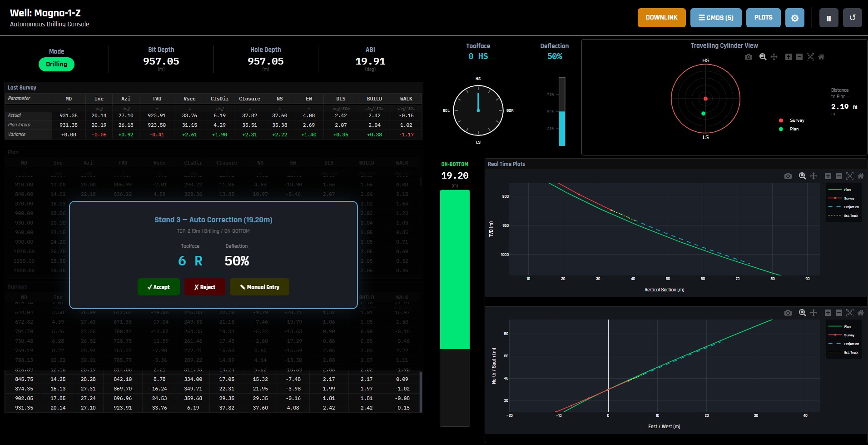This screenshot has height=445, width=868.
Task: Accept the Stand 3 auto correction
Action: coord(159,287)
